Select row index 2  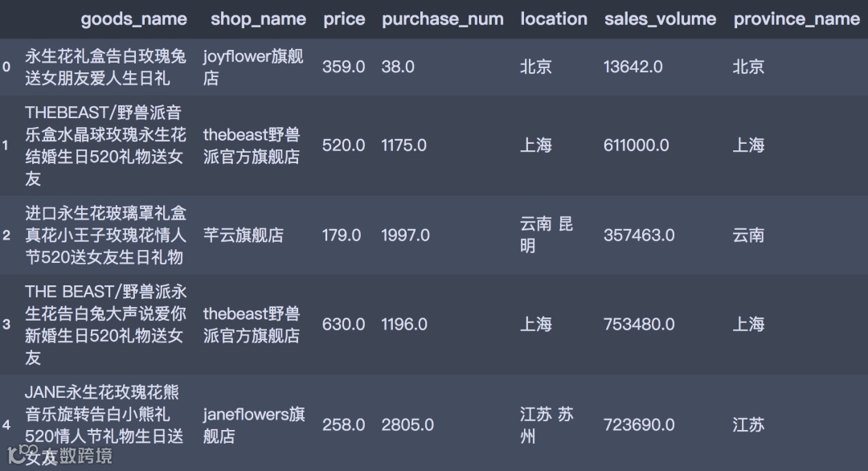coord(6,235)
